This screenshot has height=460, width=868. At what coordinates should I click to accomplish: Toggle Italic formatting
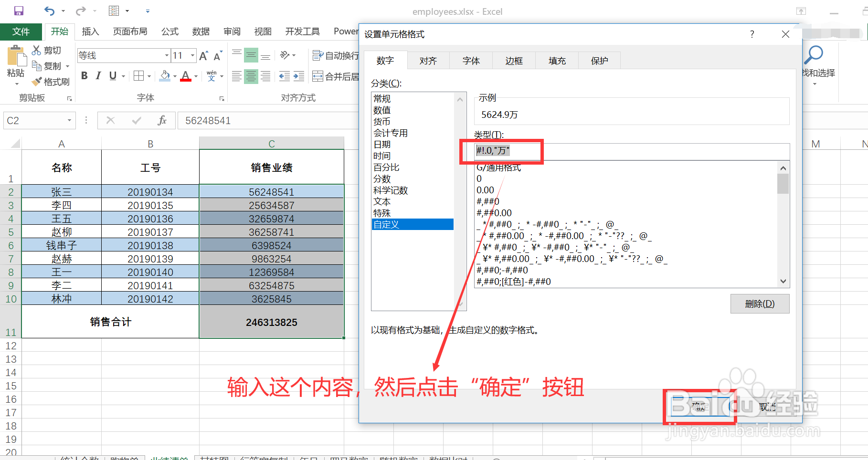pos(98,76)
